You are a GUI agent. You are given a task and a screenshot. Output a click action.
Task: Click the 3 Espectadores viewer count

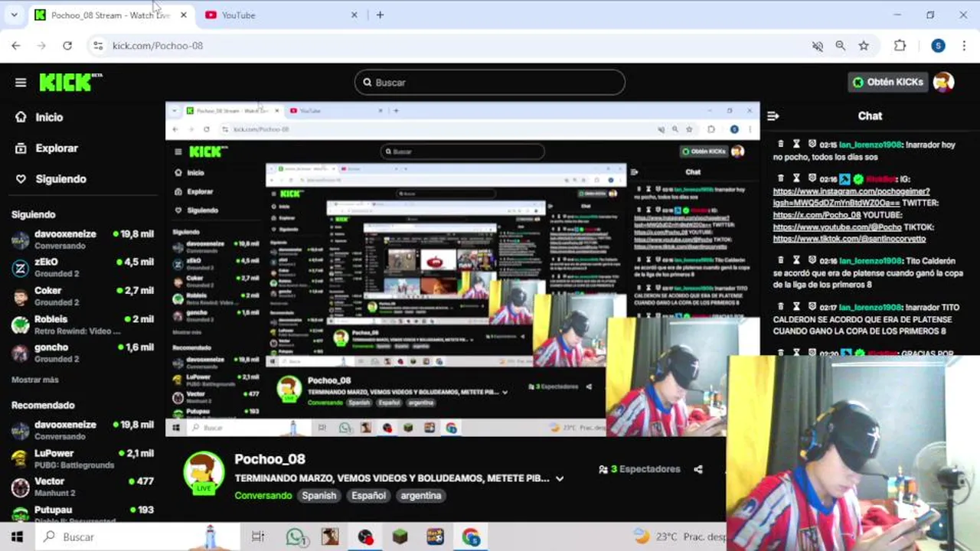(639, 469)
